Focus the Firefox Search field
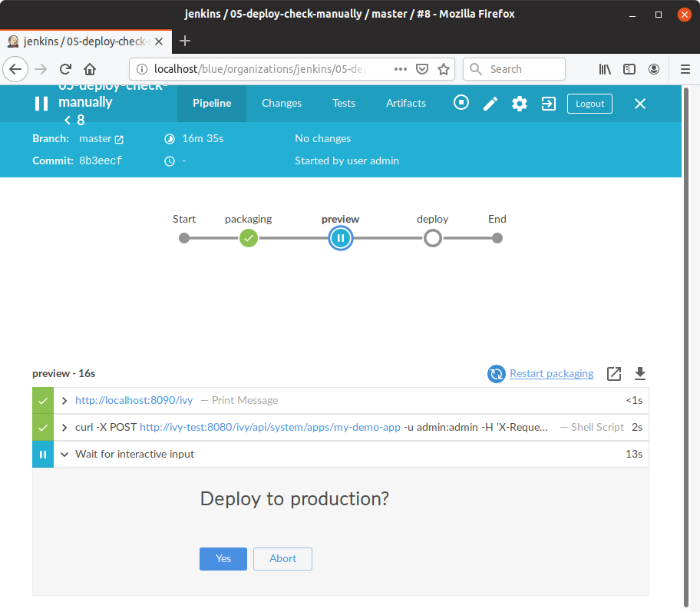 pyautogui.click(x=514, y=69)
